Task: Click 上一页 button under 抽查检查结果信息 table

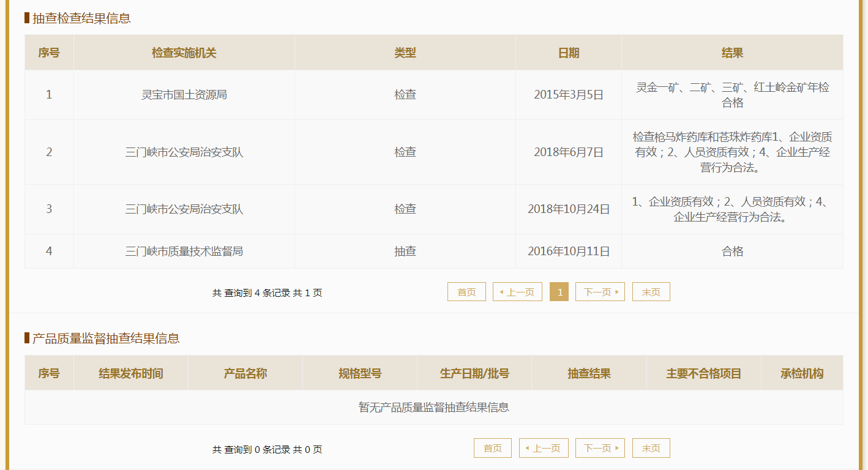Action: [517, 292]
